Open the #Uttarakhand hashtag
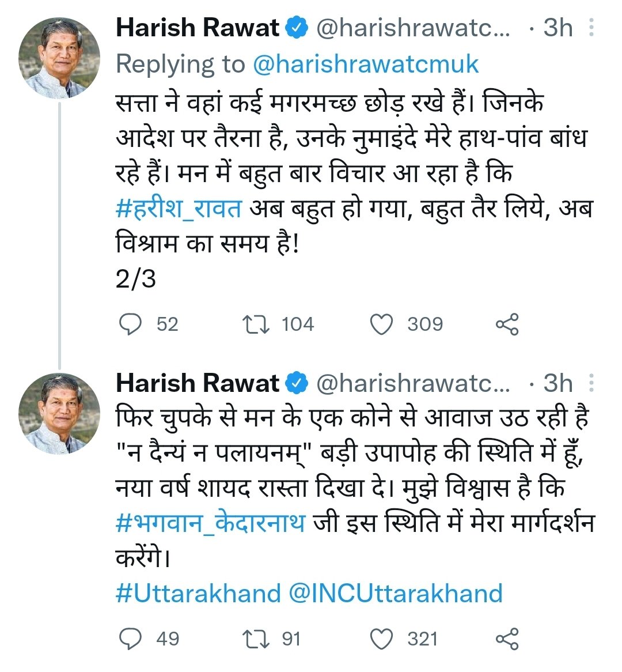Image resolution: width=622 pixels, height=672 pixels. pyautogui.click(x=198, y=593)
